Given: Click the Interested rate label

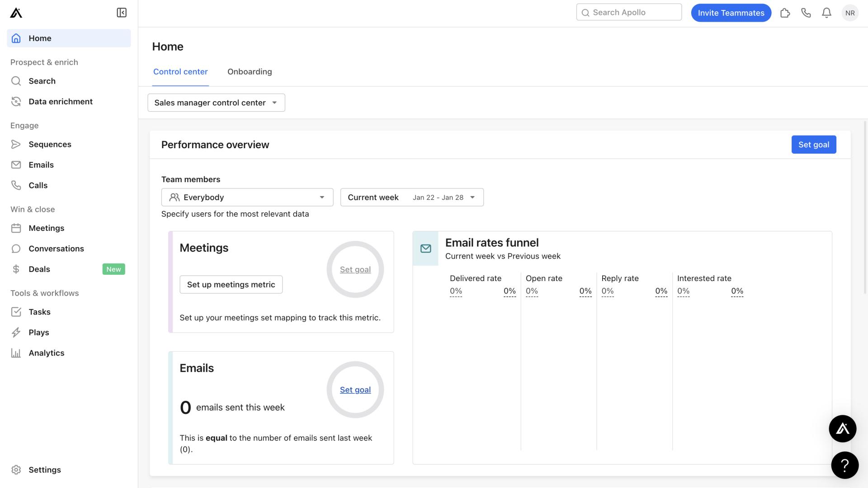Looking at the screenshot, I should coord(704,279).
